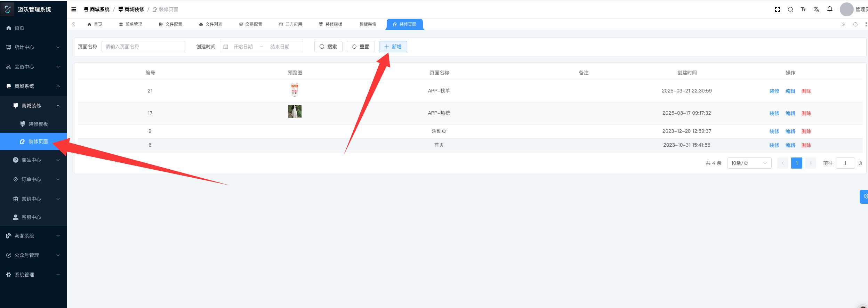Expand the 统计中心 sidebar menu
Screen dimensions: 868x308
pos(33,47)
